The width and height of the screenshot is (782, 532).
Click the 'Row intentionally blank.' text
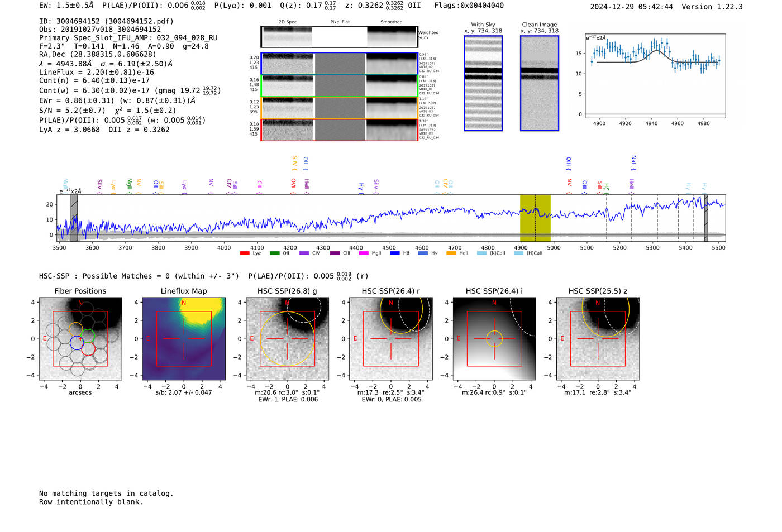(91, 502)
